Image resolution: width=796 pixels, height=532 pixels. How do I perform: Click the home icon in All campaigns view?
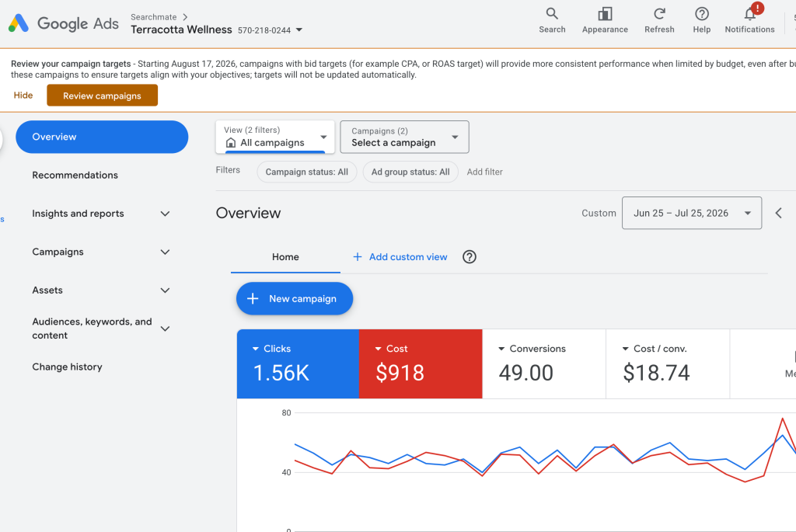click(x=230, y=142)
